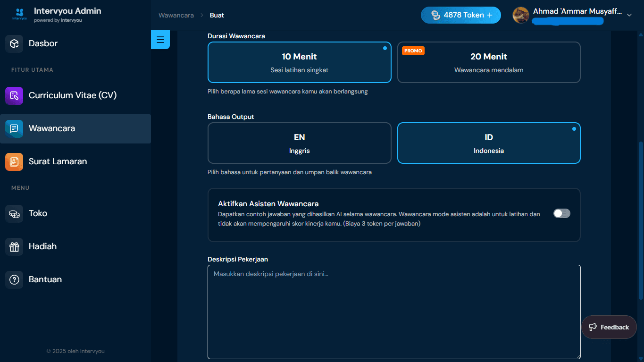Click the PROMO badge on 20 Menit
Viewport: 644px width, 362px height.
[x=413, y=51]
